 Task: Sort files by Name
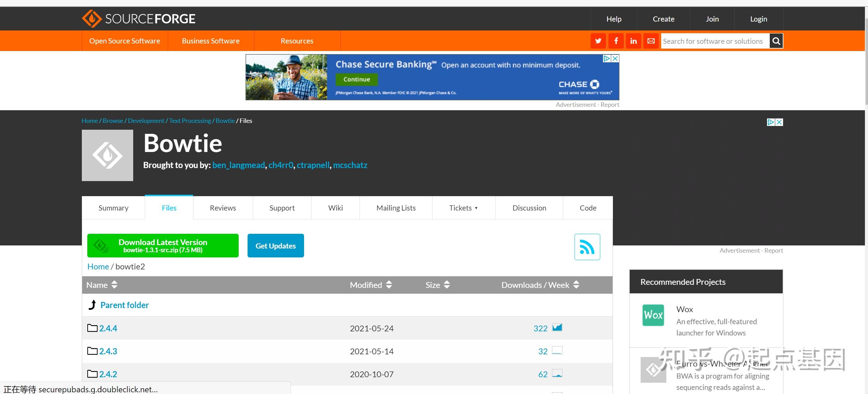(102, 285)
